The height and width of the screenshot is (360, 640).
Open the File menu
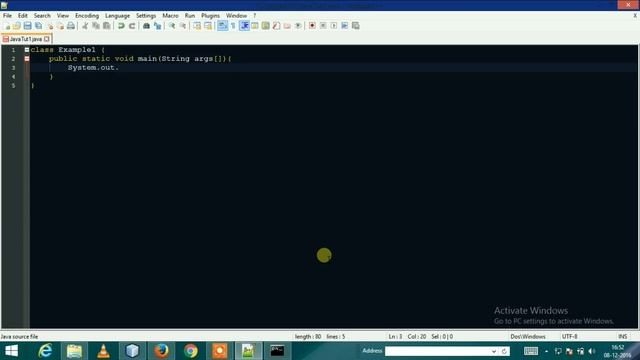(7, 16)
